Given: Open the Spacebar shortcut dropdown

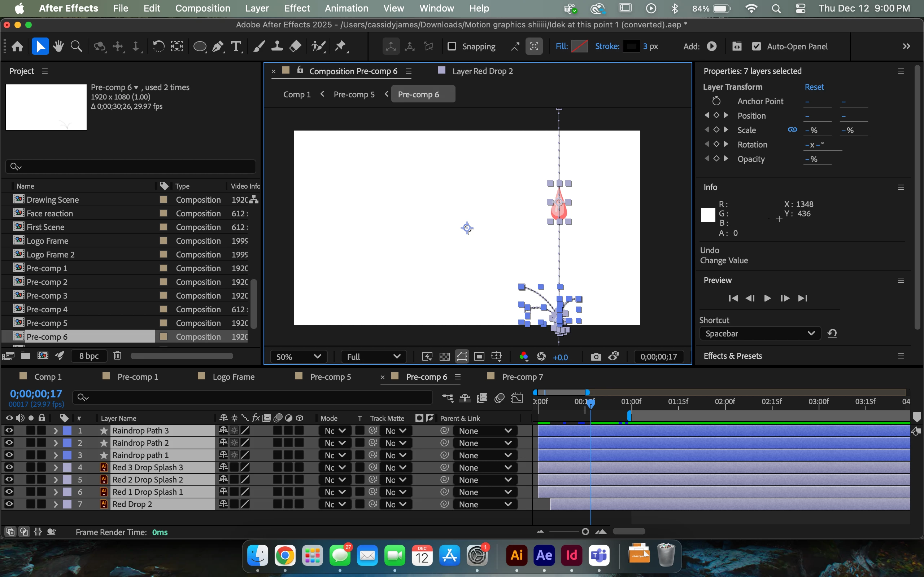Looking at the screenshot, I should [x=760, y=334].
